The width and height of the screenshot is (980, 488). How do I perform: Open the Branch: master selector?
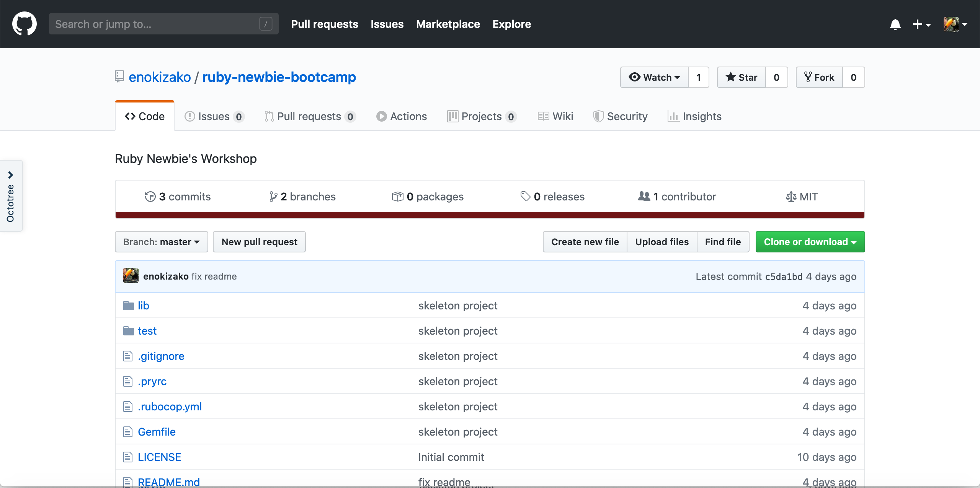[x=161, y=242]
